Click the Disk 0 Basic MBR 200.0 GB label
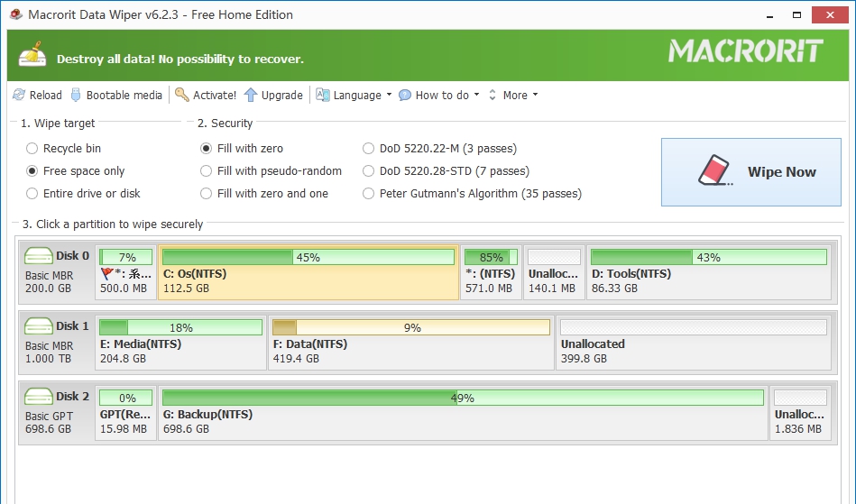The width and height of the screenshot is (856, 504). [x=57, y=272]
